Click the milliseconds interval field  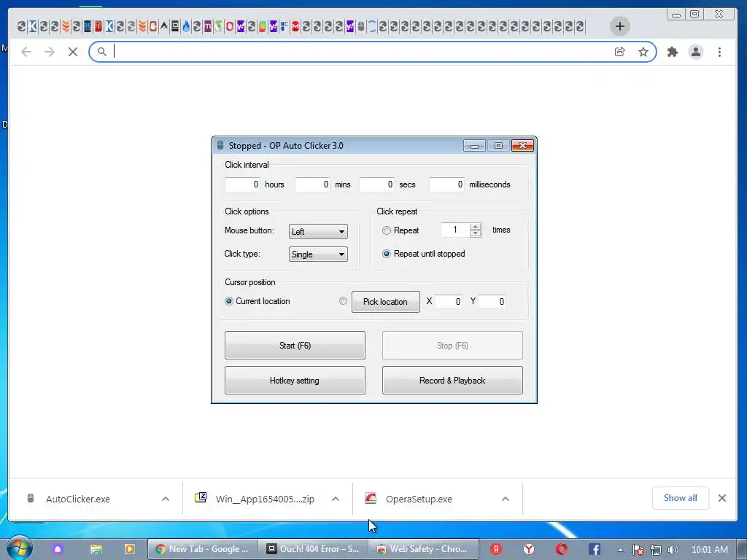click(x=447, y=184)
